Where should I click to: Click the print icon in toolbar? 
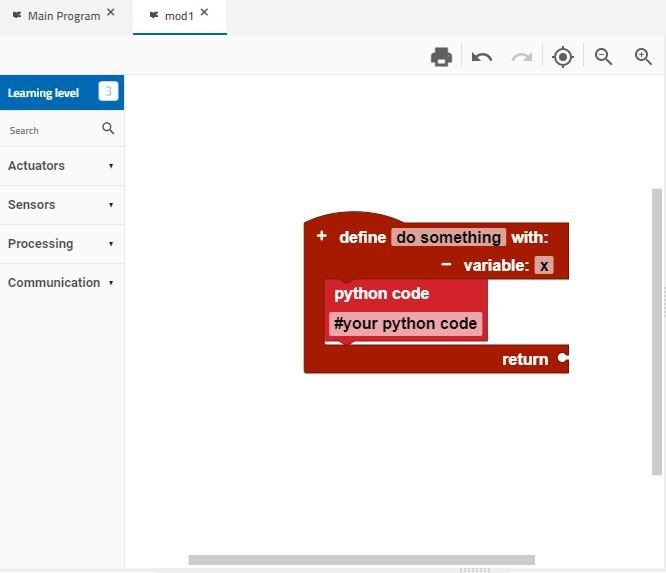(441, 57)
